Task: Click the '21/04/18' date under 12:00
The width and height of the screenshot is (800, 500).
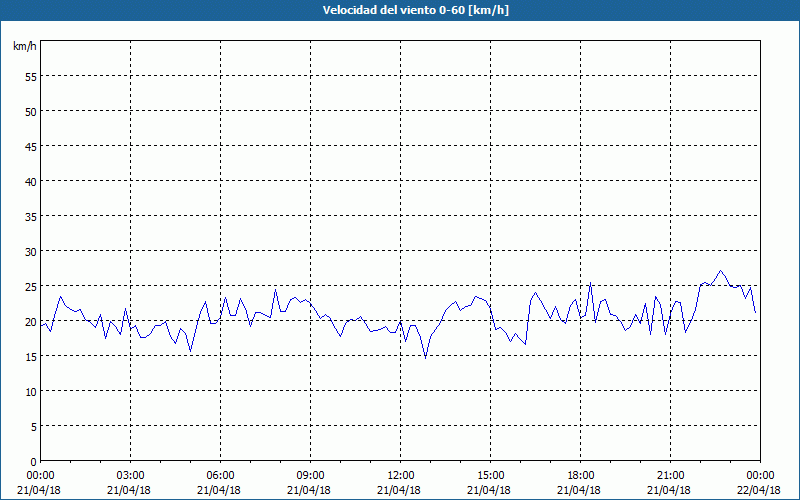Action: pos(399,490)
